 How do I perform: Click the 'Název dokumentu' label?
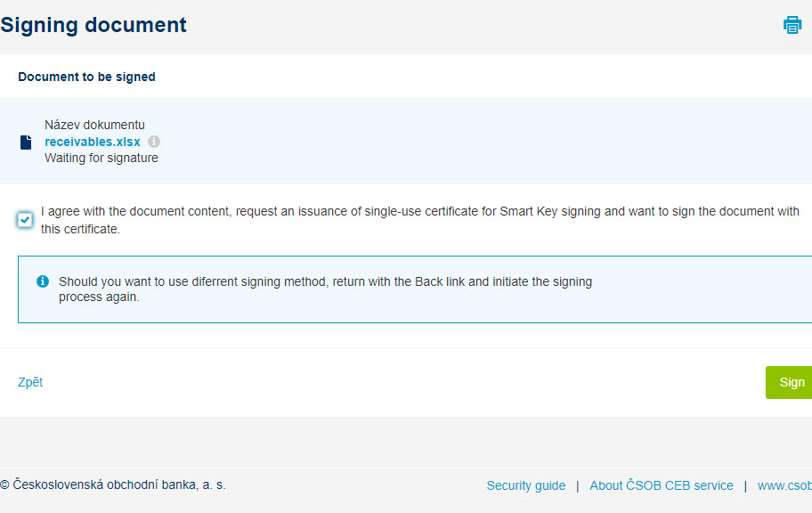pos(94,125)
